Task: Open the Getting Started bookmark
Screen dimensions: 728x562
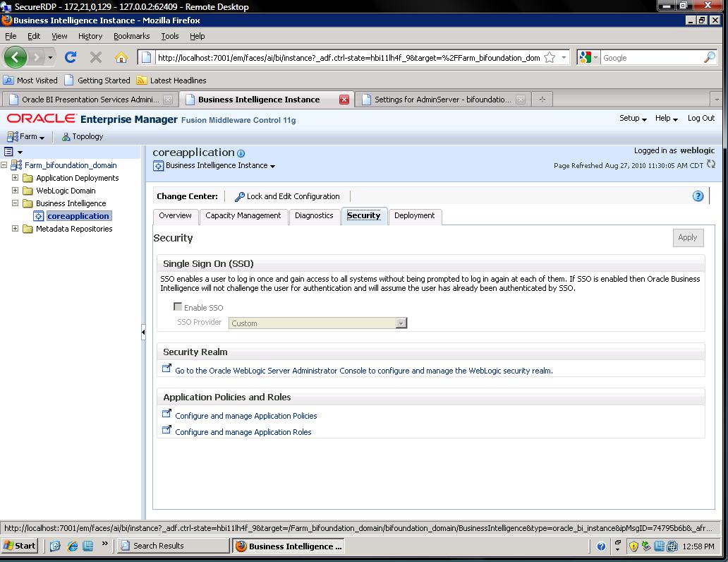Action: pos(97,80)
